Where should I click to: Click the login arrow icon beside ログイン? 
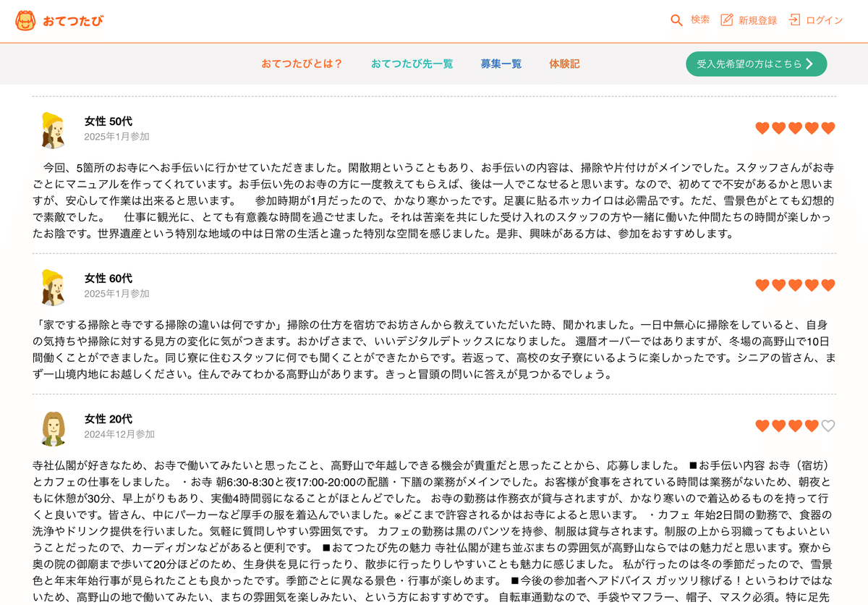796,20
